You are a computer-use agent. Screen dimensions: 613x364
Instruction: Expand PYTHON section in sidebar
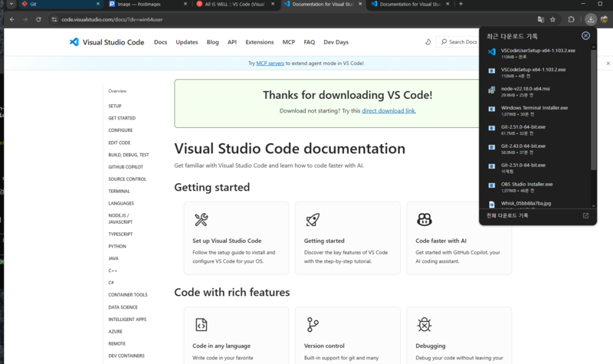117,246
